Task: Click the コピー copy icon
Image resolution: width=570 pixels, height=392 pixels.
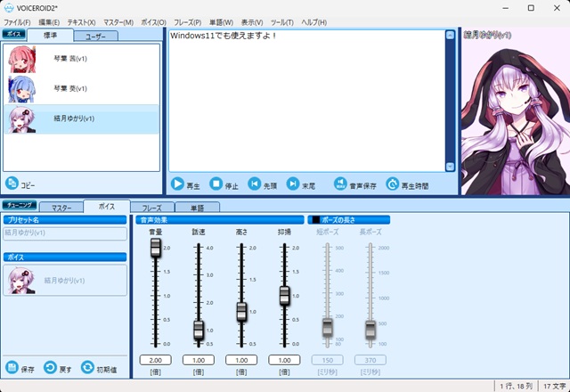Action: click(12, 183)
